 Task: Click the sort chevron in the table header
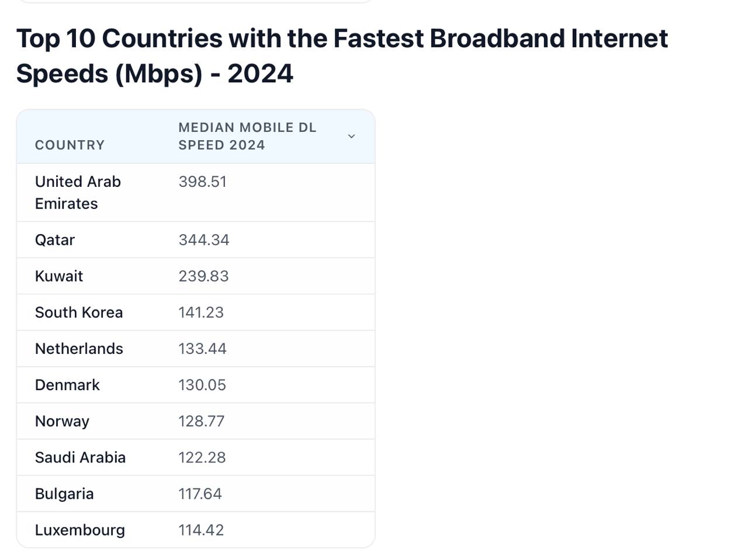click(351, 136)
